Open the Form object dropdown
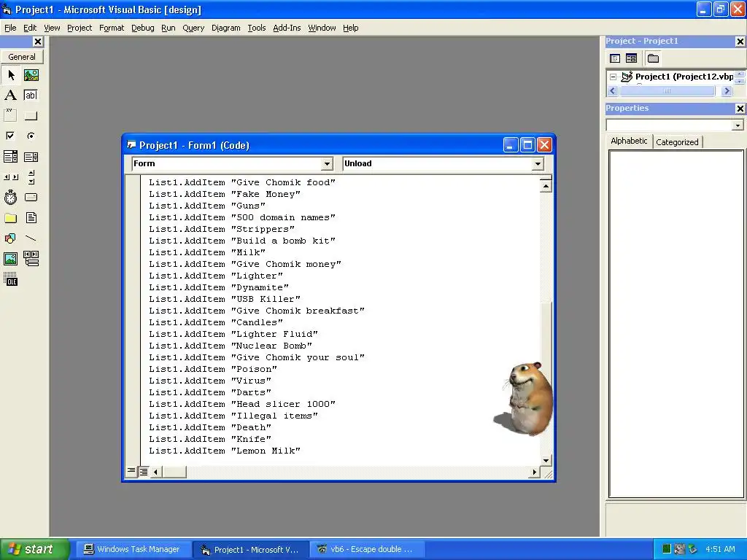The height and width of the screenshot is (560, 747). pyautogui.click(x=327, y=164)
